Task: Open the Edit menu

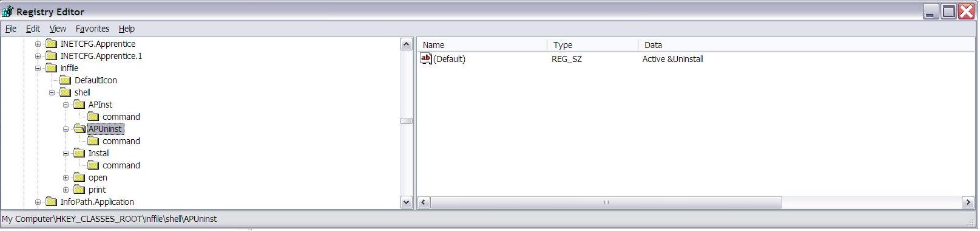Action: (33, 29)
